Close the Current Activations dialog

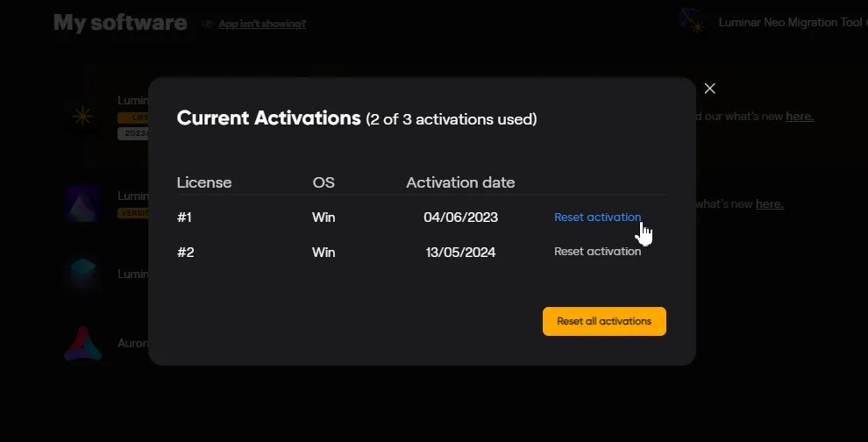710,89
